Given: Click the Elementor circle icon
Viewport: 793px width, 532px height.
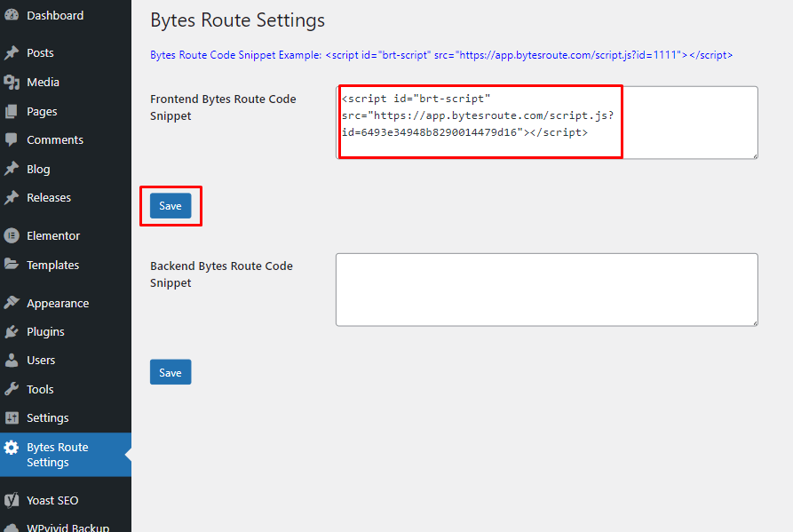Looking at the screenshot, I should [x=12, y=235].
